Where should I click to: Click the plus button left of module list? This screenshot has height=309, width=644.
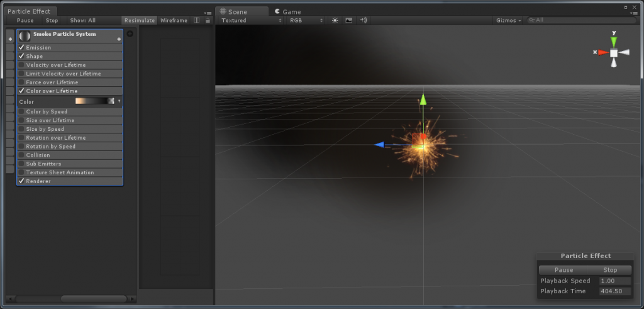(10, 39)
